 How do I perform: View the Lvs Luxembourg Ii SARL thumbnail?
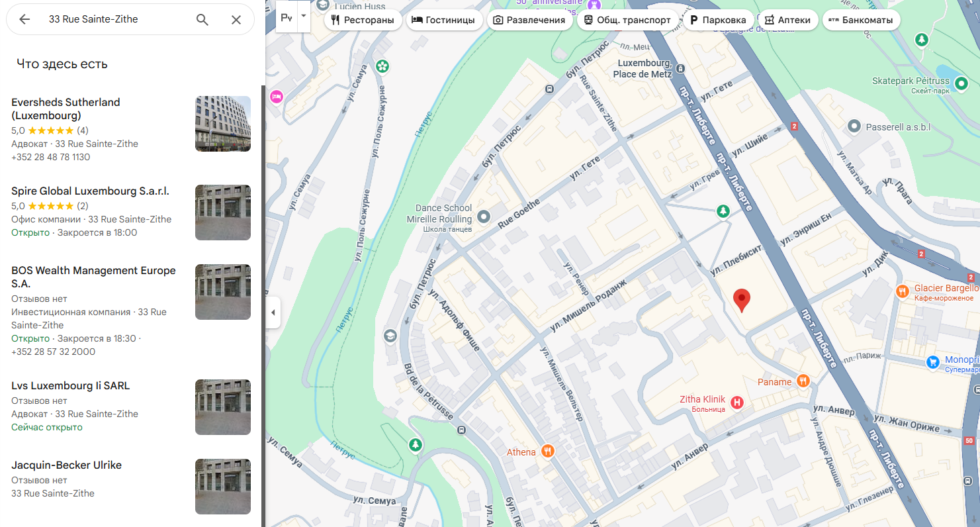point(223,407)
